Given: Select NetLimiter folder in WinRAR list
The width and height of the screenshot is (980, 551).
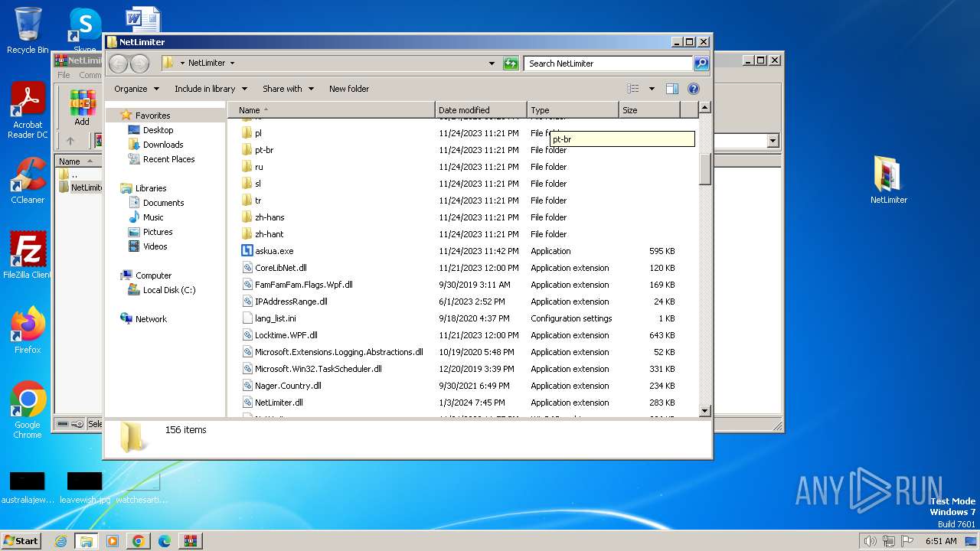Looking at the screenshot, I should click(80, 187).
